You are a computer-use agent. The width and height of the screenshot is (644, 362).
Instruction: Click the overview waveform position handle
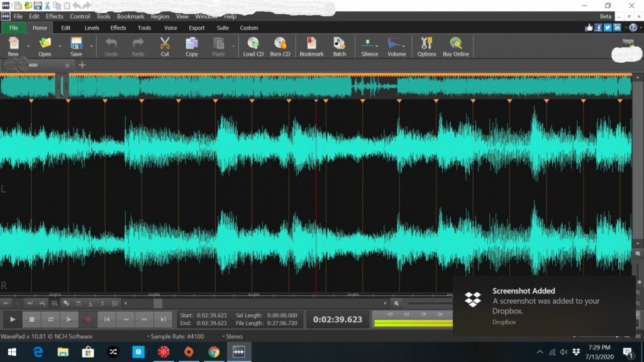pyautogui.click(x=62, y=85)
